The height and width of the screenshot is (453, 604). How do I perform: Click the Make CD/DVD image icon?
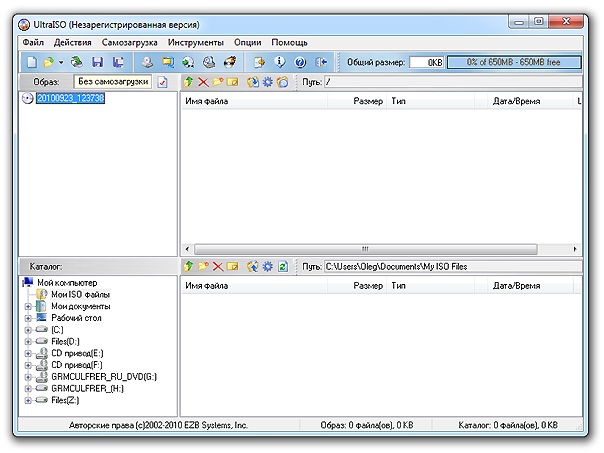[x=147, y=62]
